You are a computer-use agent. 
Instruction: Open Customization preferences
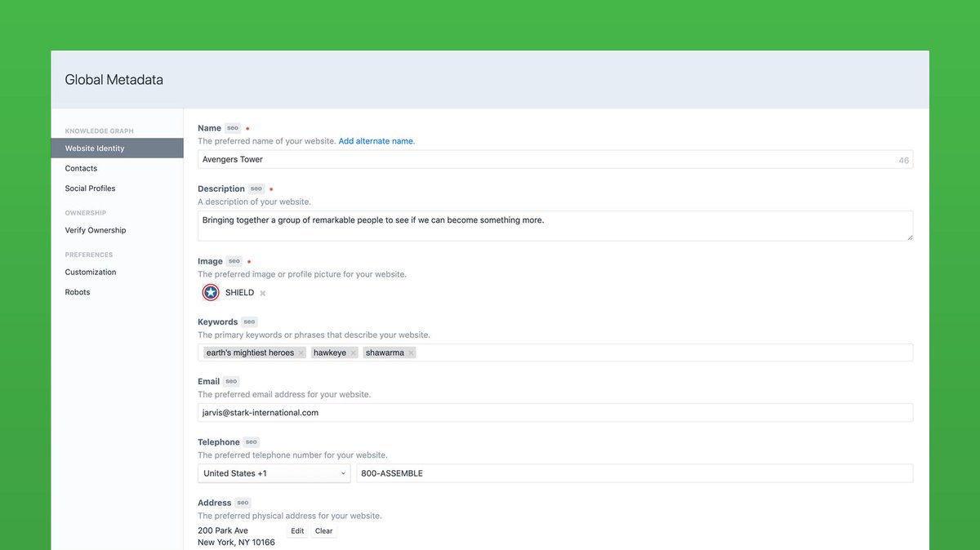tap(90, 272)
